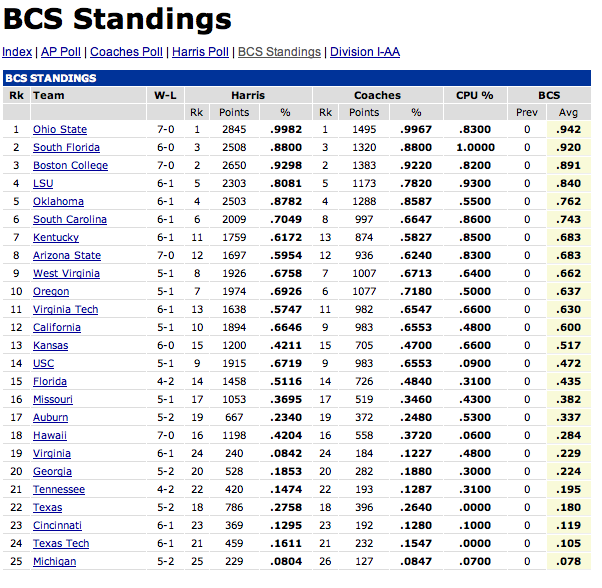Go to the AP Poll page
Viewport: 602px width, 588px height.
61,52
